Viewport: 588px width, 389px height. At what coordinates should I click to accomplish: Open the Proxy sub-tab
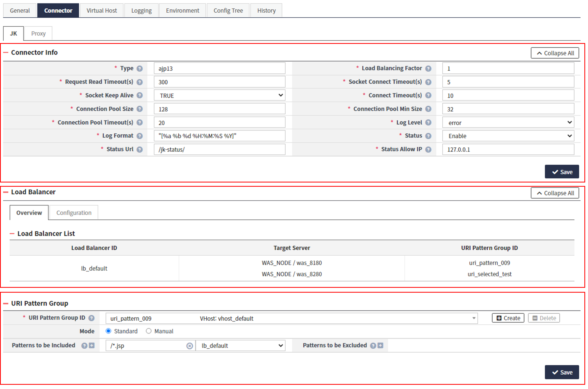click(38, 33)
